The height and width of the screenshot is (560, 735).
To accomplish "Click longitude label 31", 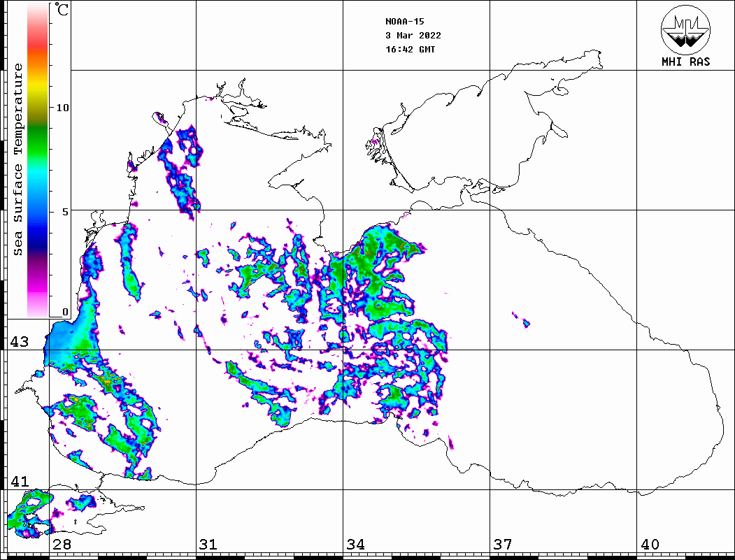I will [x=208, y=544].
